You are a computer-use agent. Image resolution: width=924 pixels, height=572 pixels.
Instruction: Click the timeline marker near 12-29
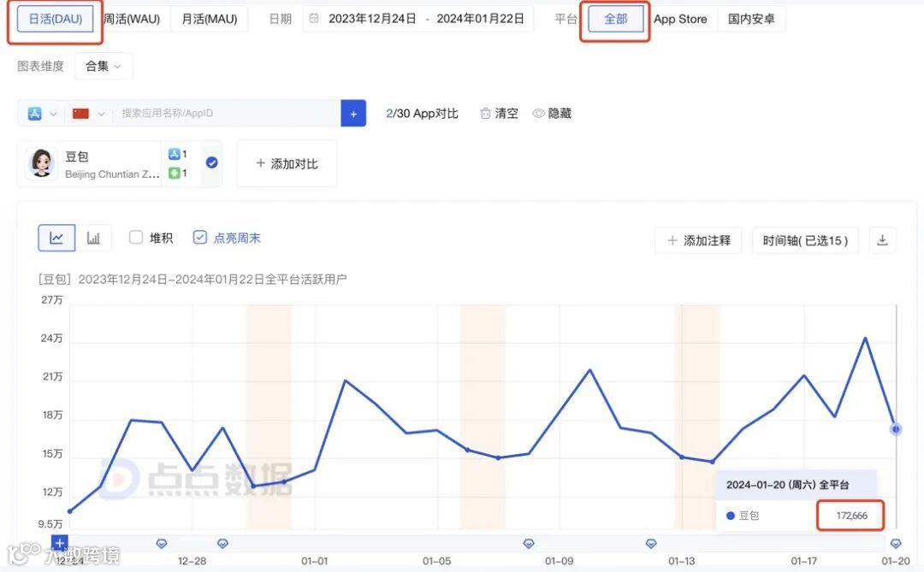pos(222,543)
